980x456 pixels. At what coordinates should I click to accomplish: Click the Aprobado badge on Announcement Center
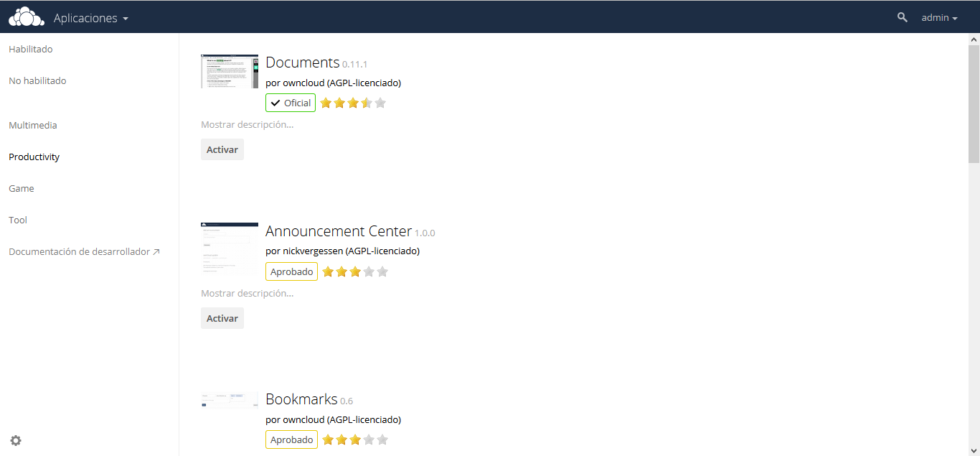pos(291,271)
